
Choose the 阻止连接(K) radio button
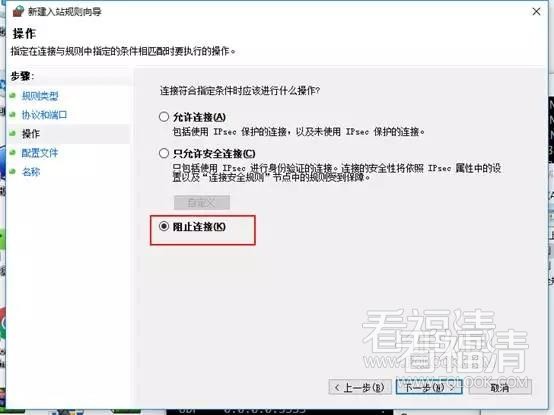[164, 226]
